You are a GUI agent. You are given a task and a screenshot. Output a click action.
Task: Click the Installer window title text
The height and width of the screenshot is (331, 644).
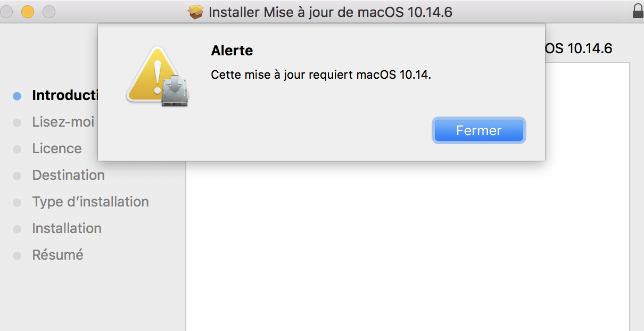(330, 12)
